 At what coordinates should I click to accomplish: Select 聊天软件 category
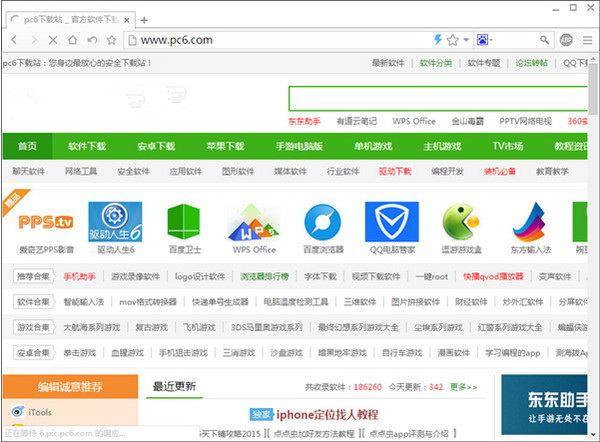(x=29, y=171)
